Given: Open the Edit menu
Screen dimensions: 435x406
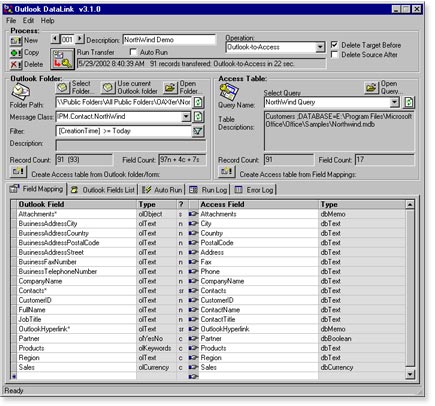Looking at the screenshot, I should tap(28, 21).
